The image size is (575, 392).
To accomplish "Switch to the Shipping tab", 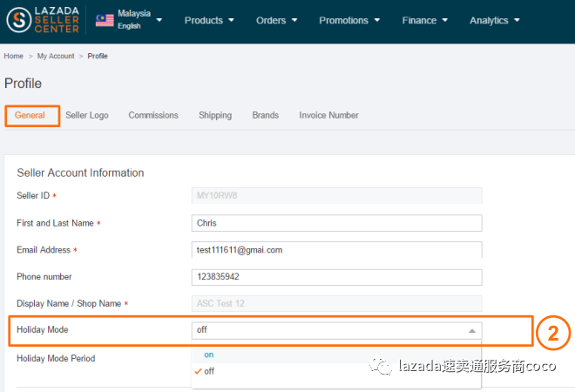I will click(x=215, y=115).
